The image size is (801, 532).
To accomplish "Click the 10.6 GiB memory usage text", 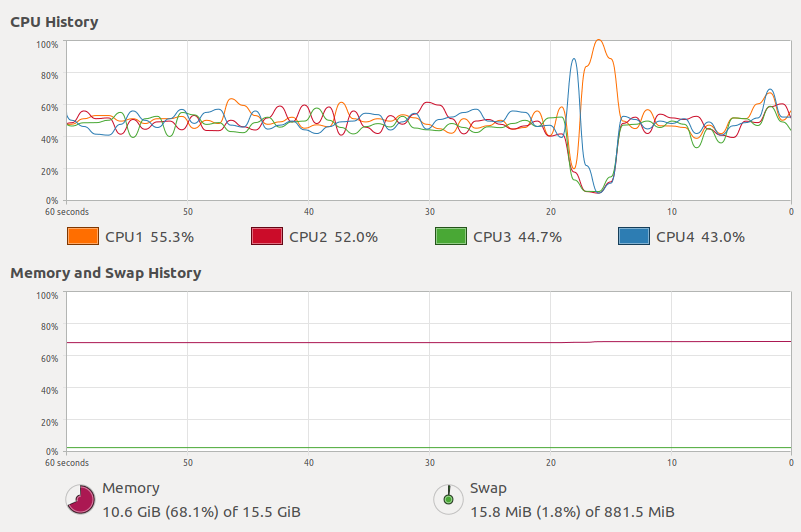I will (201, 512).
